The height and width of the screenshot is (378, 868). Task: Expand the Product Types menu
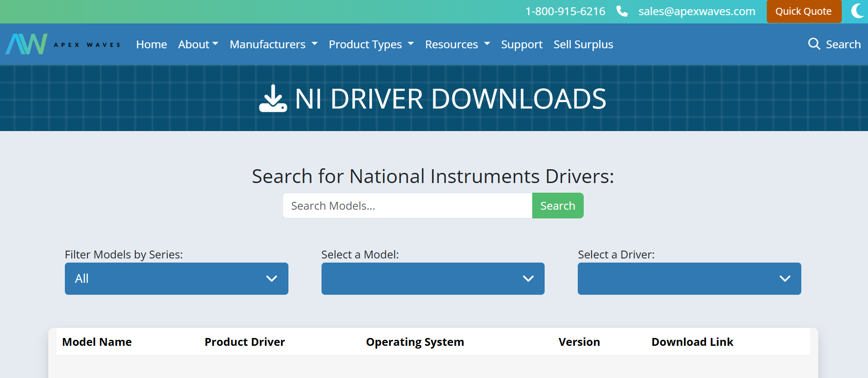click(x=371, y=45)
